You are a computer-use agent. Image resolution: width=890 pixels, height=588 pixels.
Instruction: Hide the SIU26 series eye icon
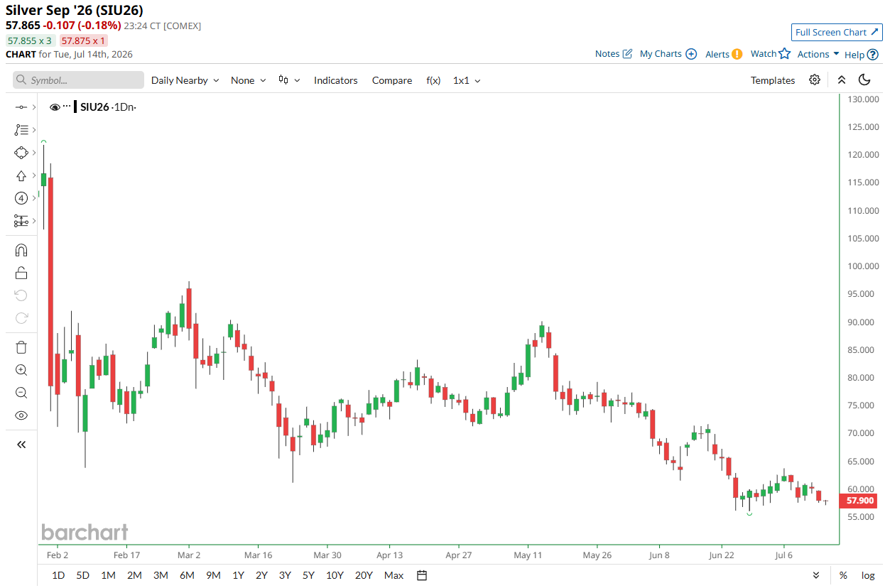pos(55,107)
